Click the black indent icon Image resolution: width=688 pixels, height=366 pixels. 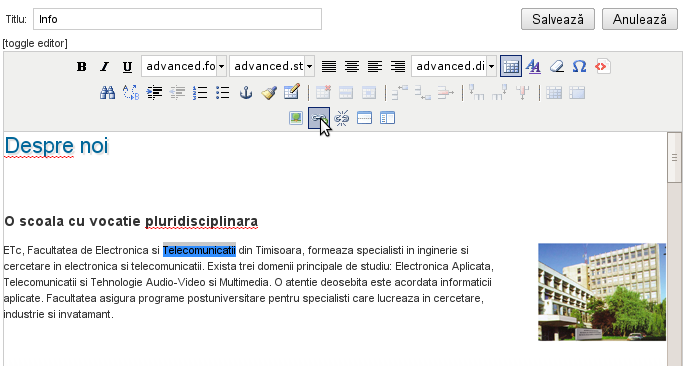(154, 93)
